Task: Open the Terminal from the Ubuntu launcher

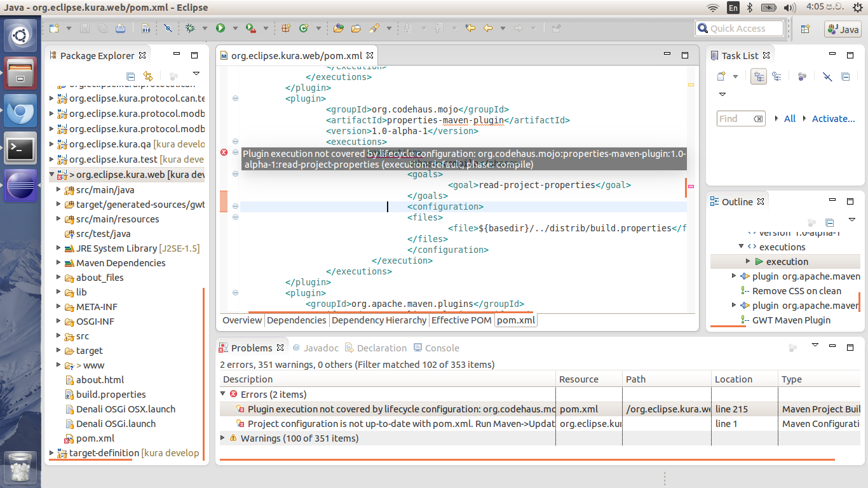Action: pyautogui.click(x=20, y=150)
